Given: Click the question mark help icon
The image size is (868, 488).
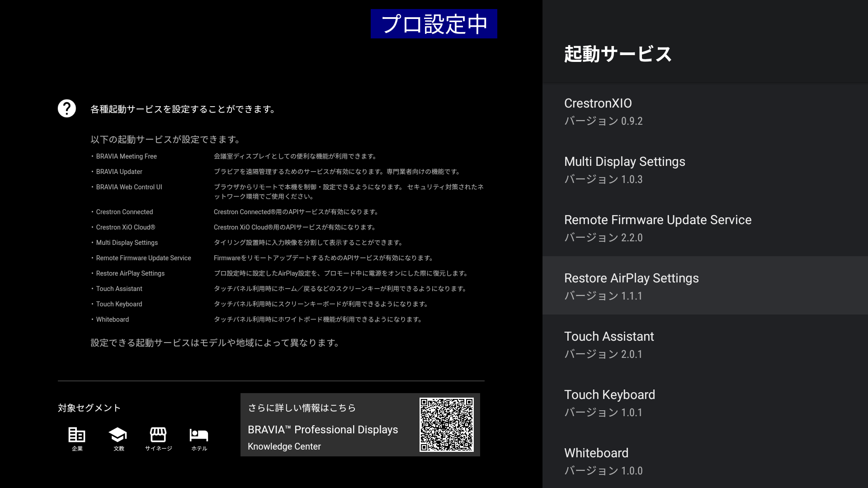Looking at the screenshot, I should tap(67, 108).
